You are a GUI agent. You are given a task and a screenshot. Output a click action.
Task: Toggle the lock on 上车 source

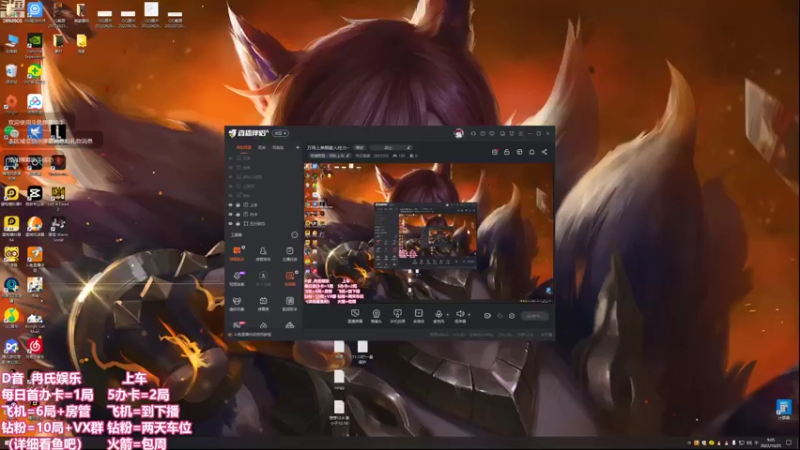click(x=238, y=205)
